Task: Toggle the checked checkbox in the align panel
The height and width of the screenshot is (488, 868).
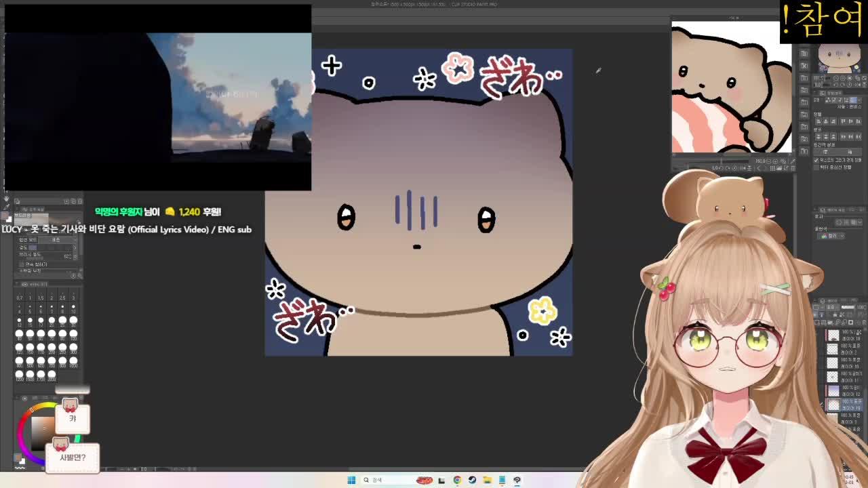Action: pyautogui.click(x=816, y=160)
